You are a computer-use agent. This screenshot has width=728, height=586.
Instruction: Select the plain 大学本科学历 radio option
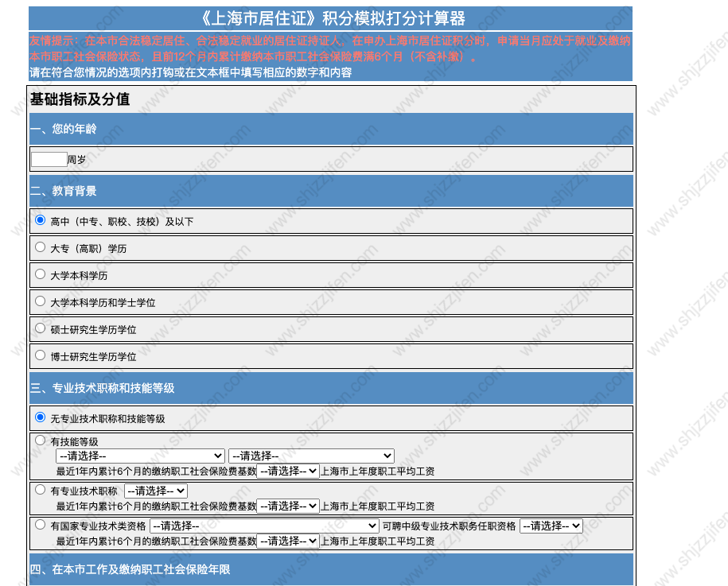41,274
